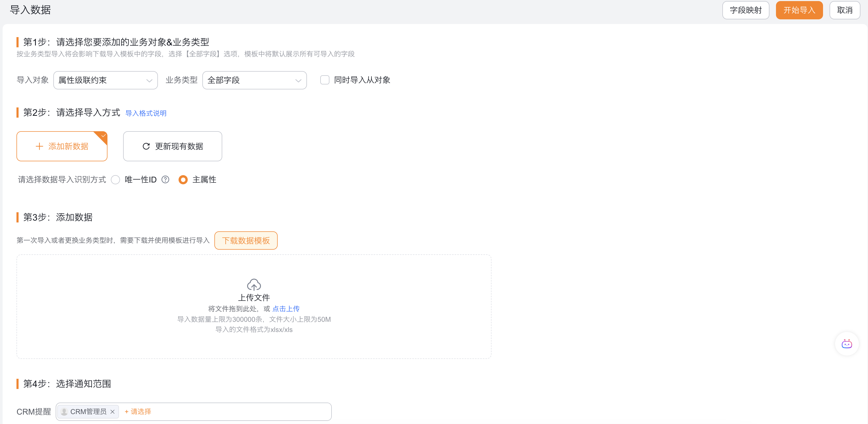Click the orange step marker beside 第4步
This screenshot has width=868, height=424.
pos(18,383)
